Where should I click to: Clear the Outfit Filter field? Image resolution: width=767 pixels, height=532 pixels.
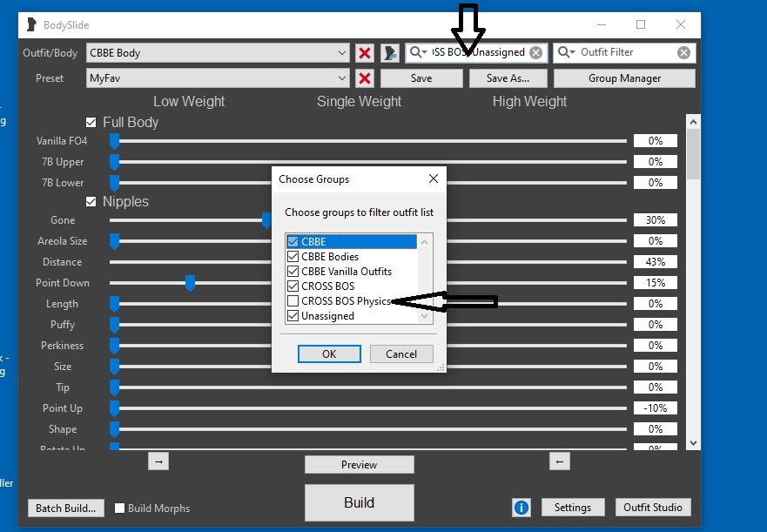683,53
